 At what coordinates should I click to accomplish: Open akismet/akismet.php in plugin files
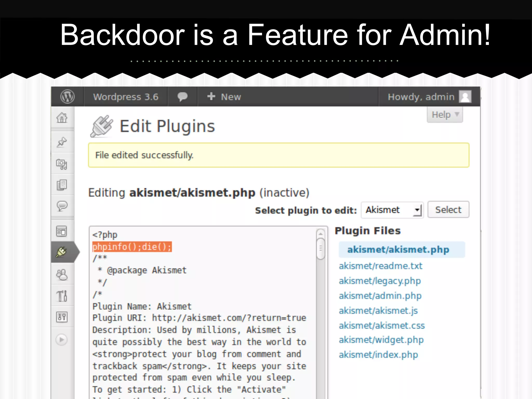[398, 250]
